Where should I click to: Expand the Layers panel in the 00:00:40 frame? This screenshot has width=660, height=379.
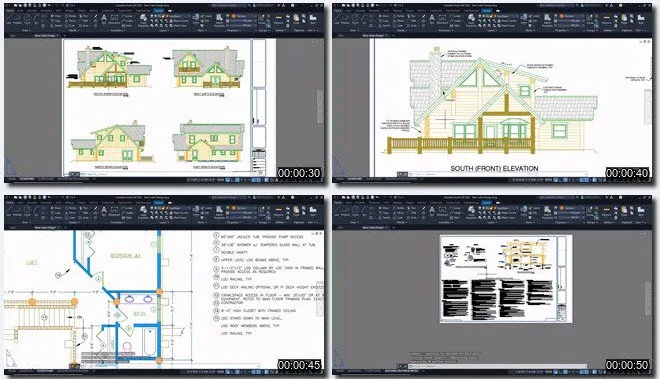pyautogui.click(x=492, y=31)
